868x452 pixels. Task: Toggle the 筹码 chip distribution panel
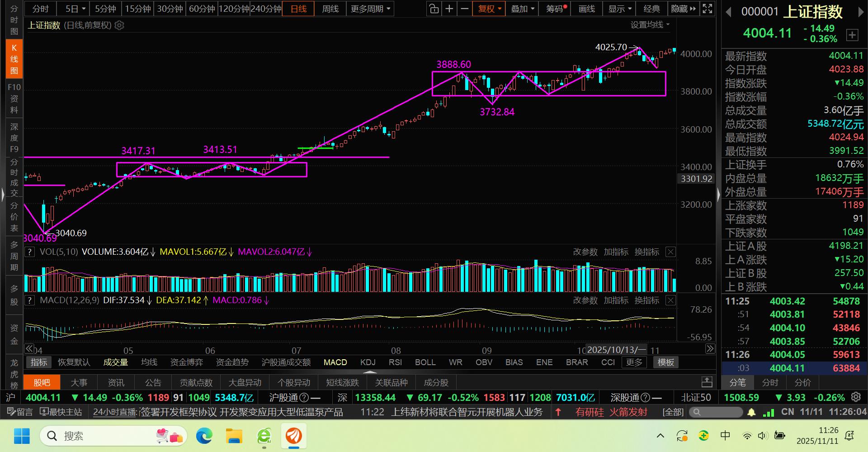(555, 9)
